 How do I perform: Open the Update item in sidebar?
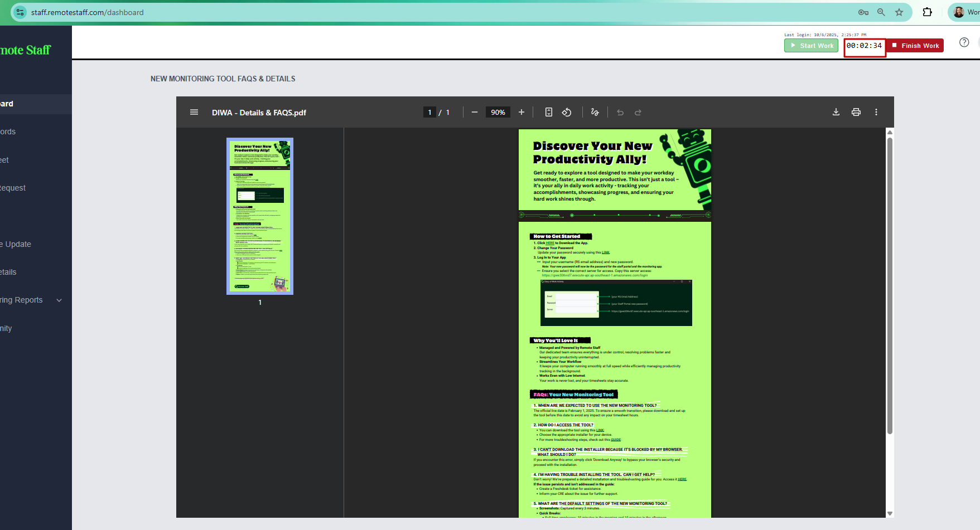coord(16,244)
